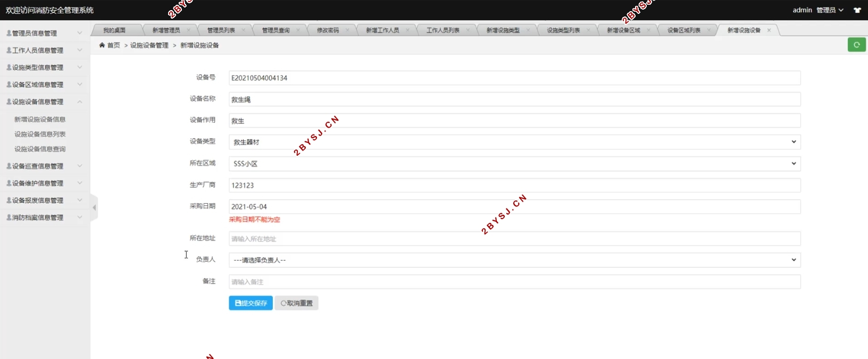Screen dimensions: 868x359
Task: Open 设施设备信息查询 sidebar link
Action: point(40,149)
